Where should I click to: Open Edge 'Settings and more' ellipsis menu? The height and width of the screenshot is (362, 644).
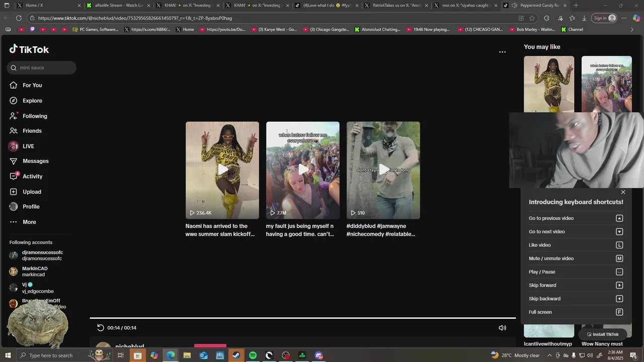coord(623,18)
